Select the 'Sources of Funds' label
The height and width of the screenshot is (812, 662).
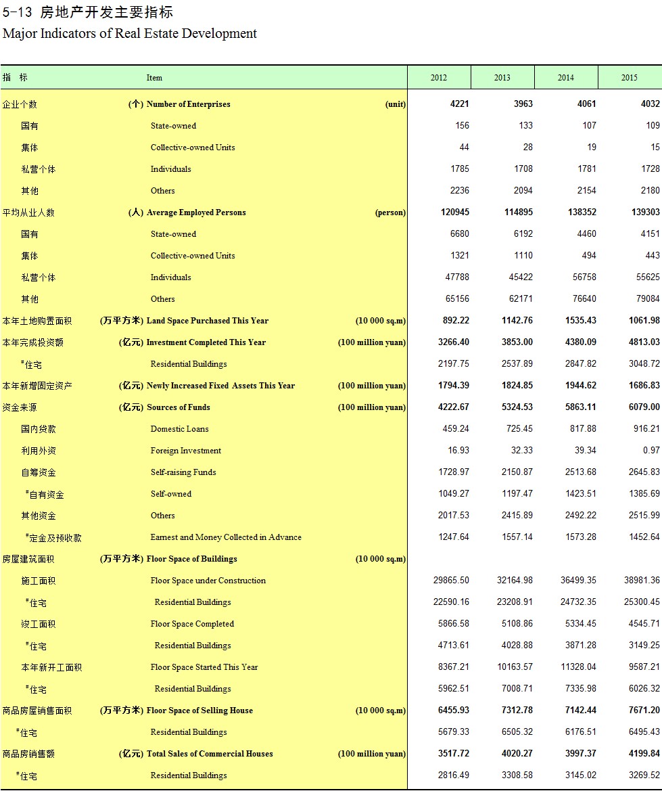[178, 407]
